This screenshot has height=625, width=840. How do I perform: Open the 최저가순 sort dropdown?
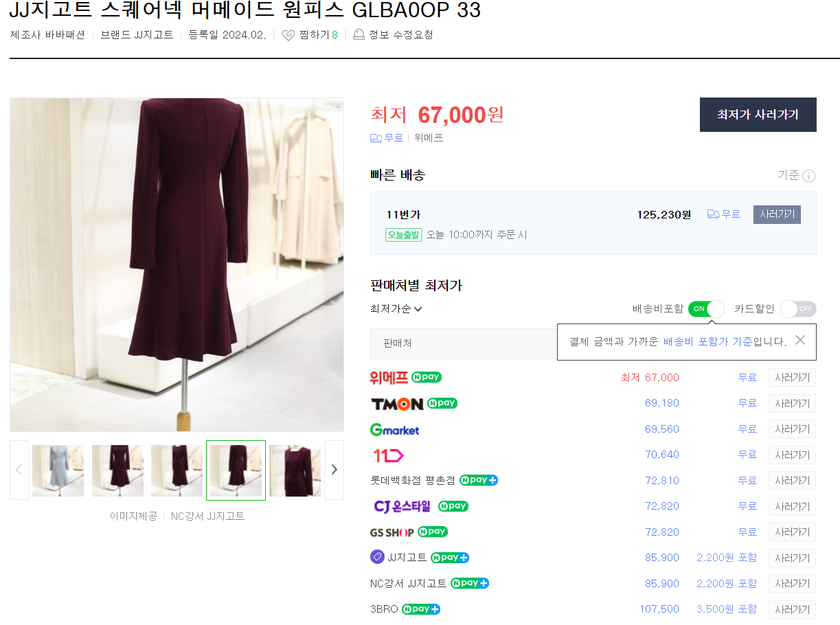(396, 309)
